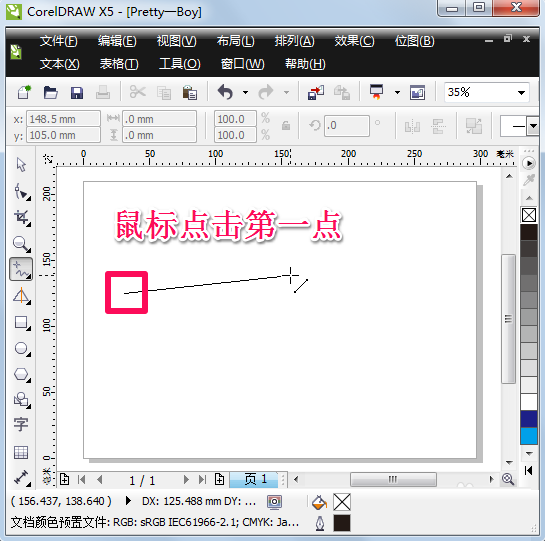Image resolution: width=545 pixels, height=541 pixels.
Task: Select the Ellipse tool
Action: [x=22, y=348]
